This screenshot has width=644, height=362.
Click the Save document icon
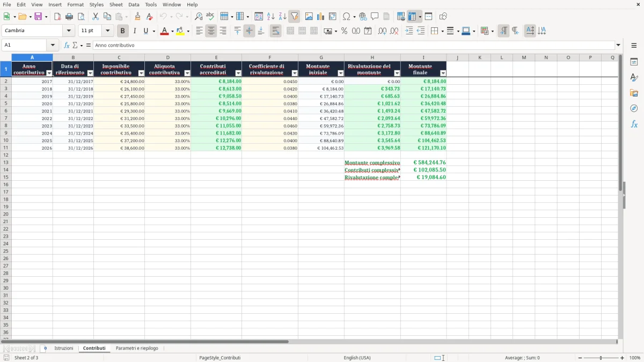[38, 17]
